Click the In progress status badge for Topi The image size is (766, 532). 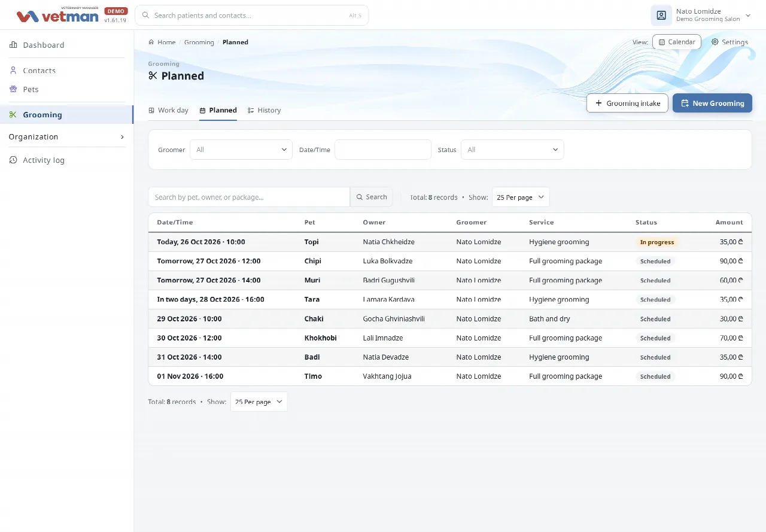click(x=656, y=242)
